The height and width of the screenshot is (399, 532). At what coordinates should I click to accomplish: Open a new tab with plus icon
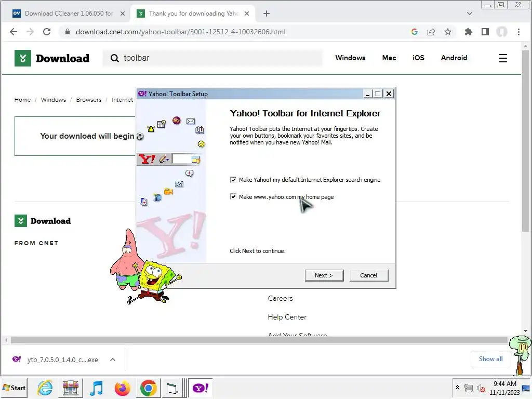click(x=267, y=14)
